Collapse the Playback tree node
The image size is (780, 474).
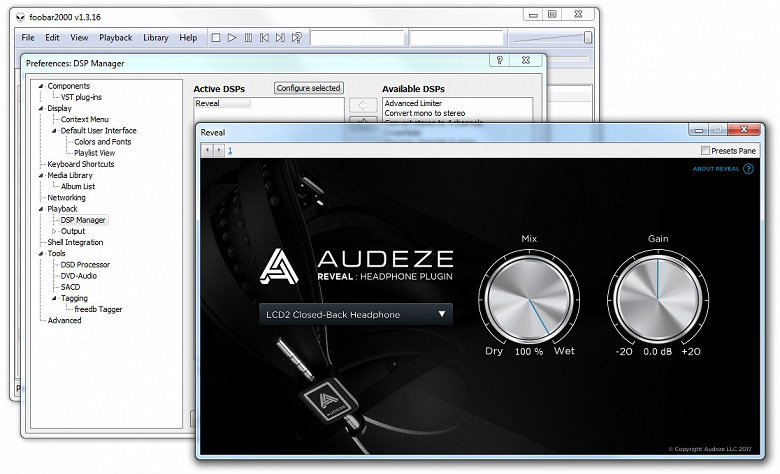coord(41,209)
